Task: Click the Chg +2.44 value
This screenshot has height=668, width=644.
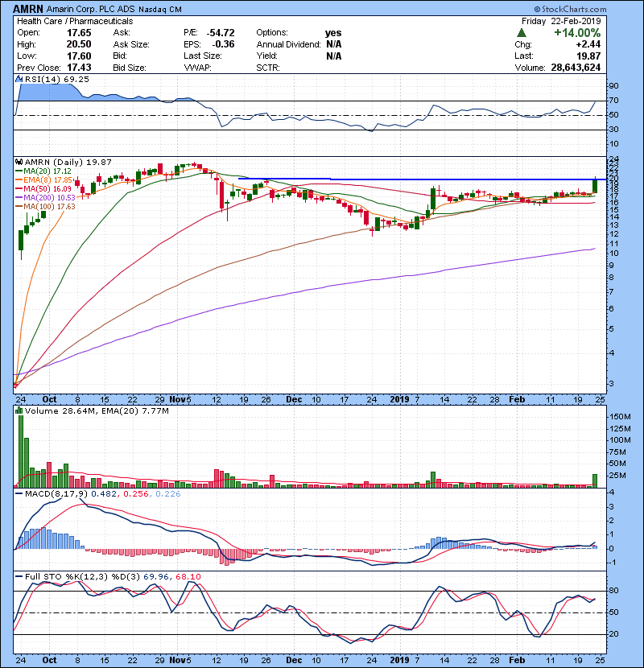Action: click(588, 44)
